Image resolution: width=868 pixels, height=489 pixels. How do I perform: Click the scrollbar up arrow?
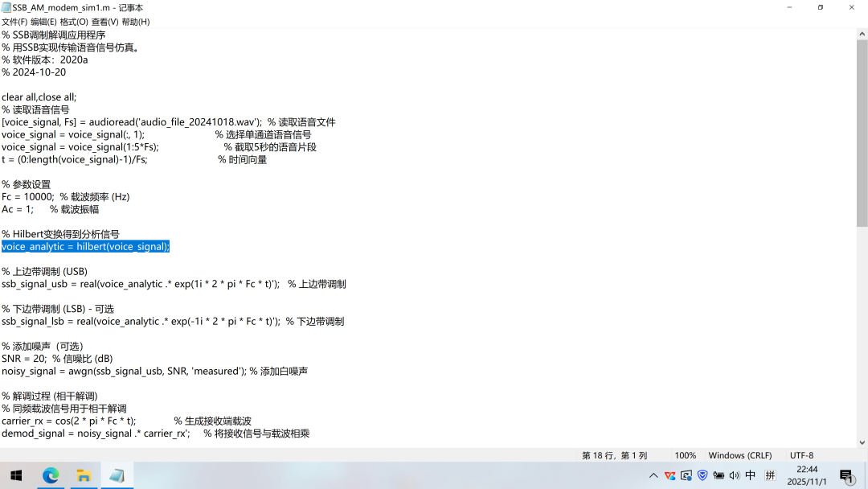[x=862, y=34]
